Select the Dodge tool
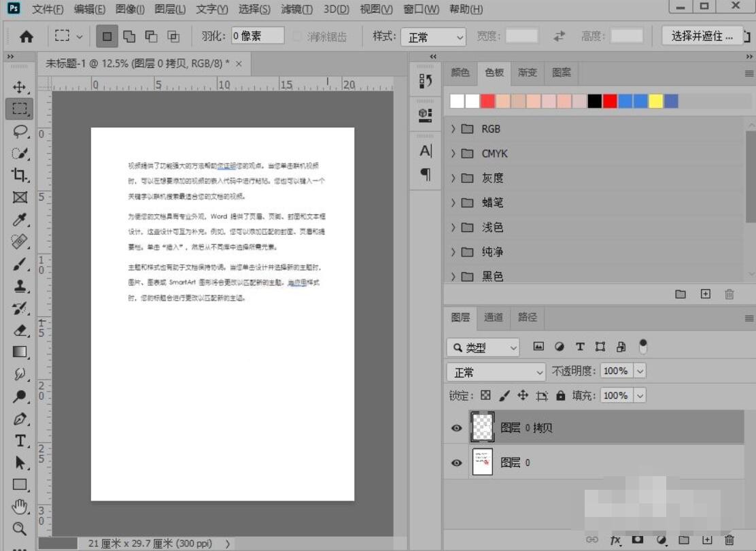756x551 pixels. coord(19,396)
